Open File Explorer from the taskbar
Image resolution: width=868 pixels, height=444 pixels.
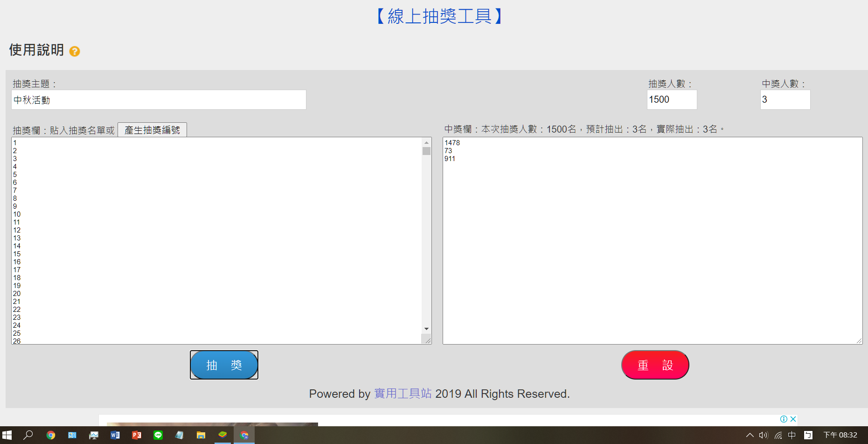click(201, 435)
